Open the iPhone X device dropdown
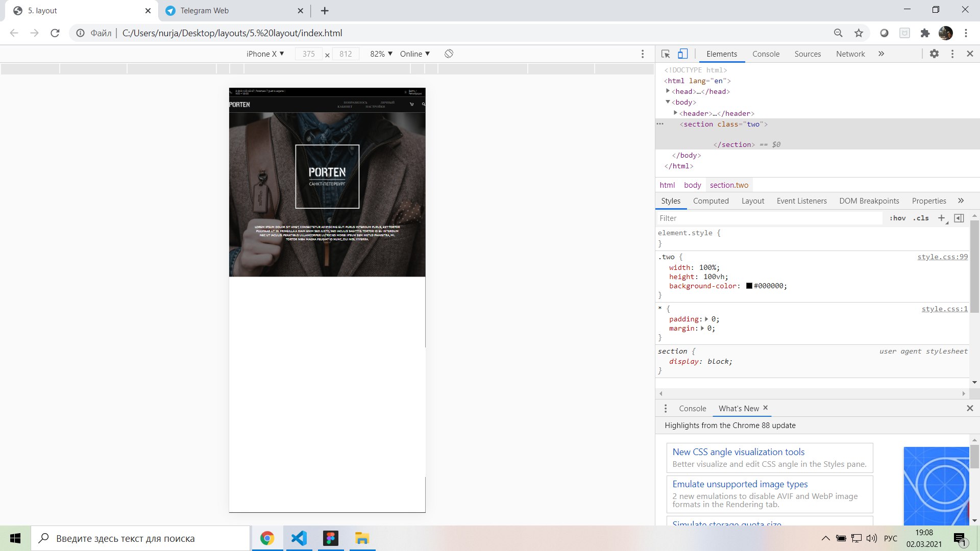The width and height of the screenshot is (980, 551). [265, 54]
